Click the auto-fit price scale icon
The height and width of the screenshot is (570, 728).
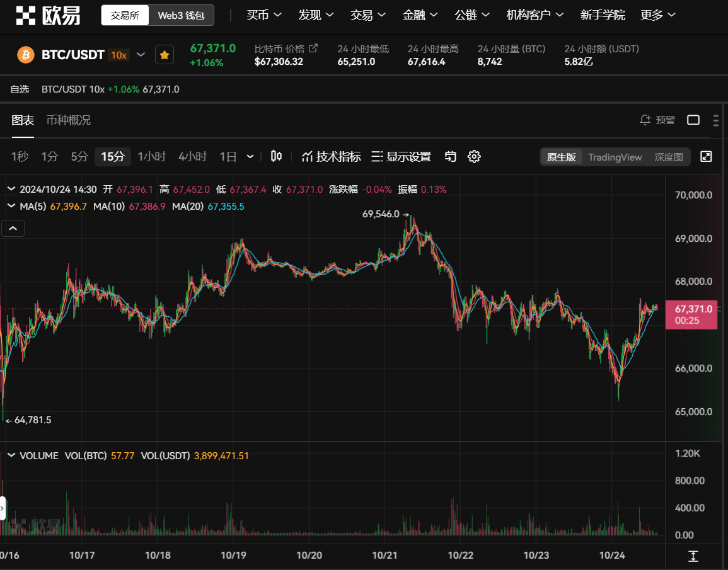pyautogui.click(x=693, y=556)
